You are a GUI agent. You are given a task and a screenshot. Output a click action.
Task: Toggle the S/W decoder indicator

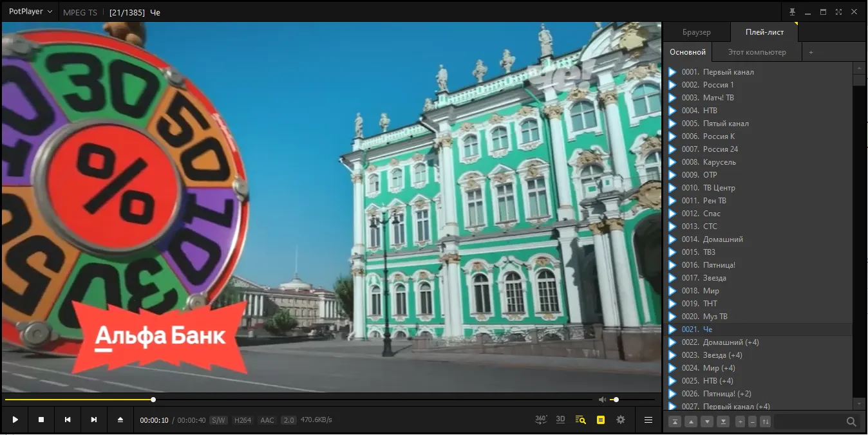point(219,420)
